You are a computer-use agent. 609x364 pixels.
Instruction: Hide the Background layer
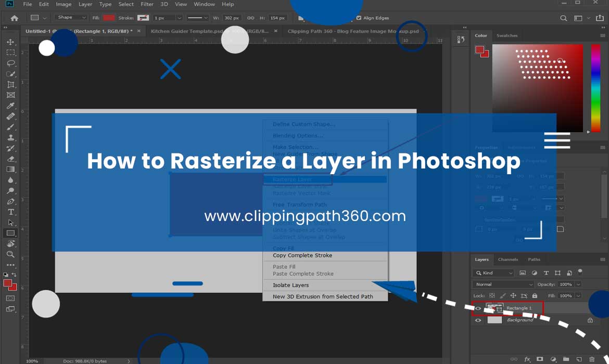[x=478, y=320]
